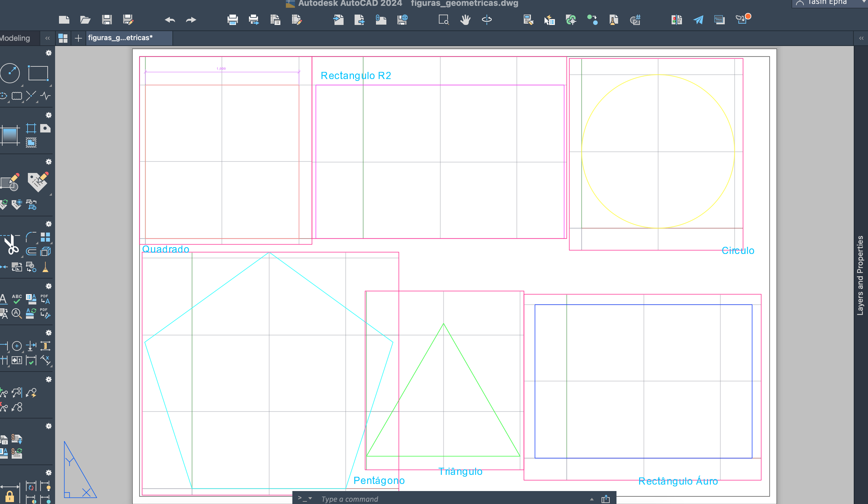Click the blue paper plane share icon
The width and height of the screenshot is (868, 504).
coord(698,20)
